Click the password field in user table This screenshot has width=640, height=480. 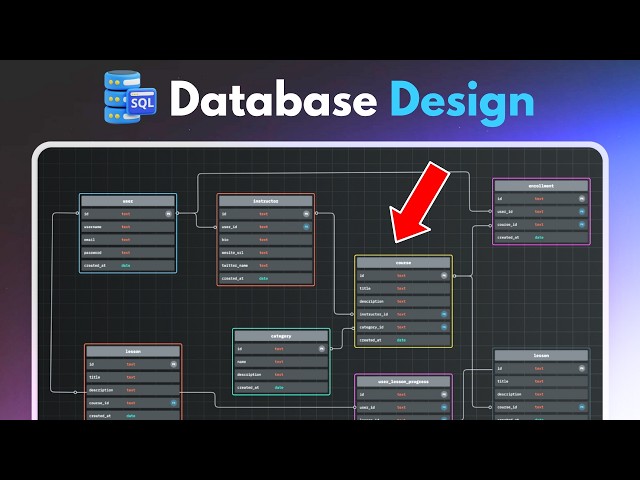(128, 253)
